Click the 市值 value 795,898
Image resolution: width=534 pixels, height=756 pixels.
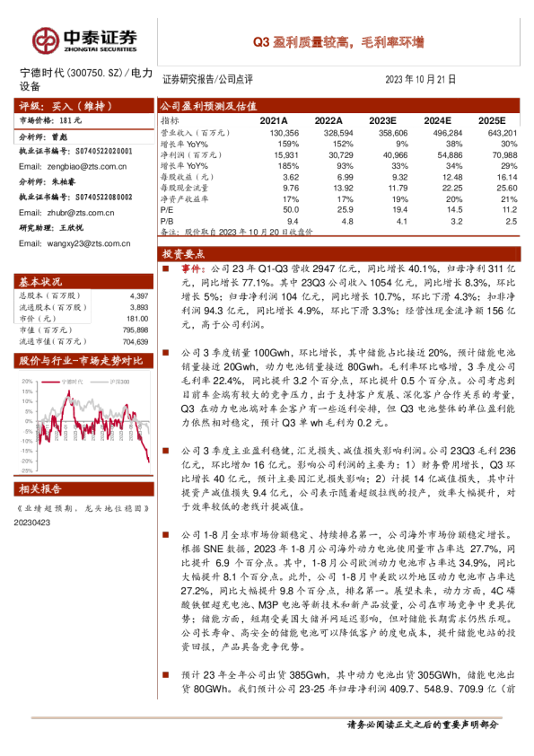point(136,330)
